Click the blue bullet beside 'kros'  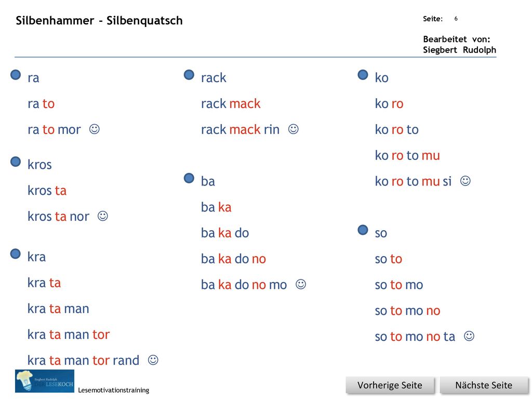click(16, 162)
